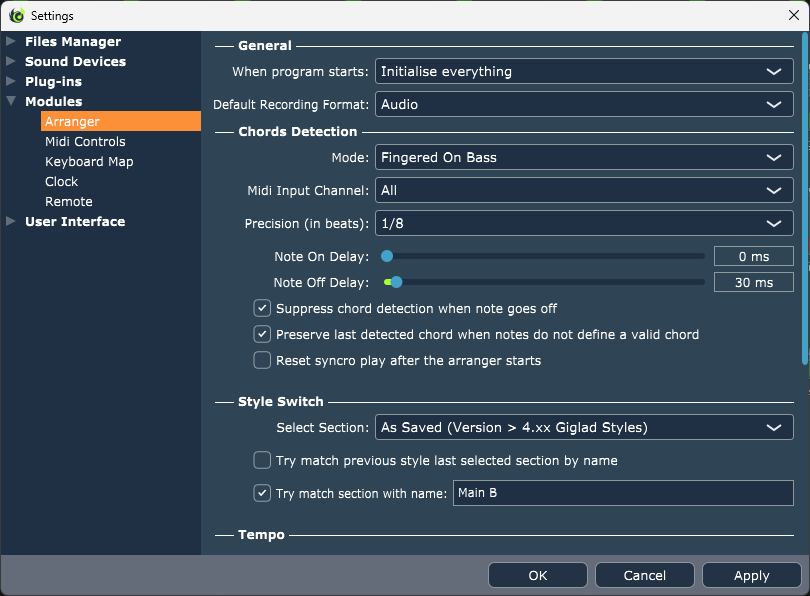Image resolution: width=810 pixels, height=596 pixels.
Task: Open the When program starts dropdown
Action: point(584,71)
